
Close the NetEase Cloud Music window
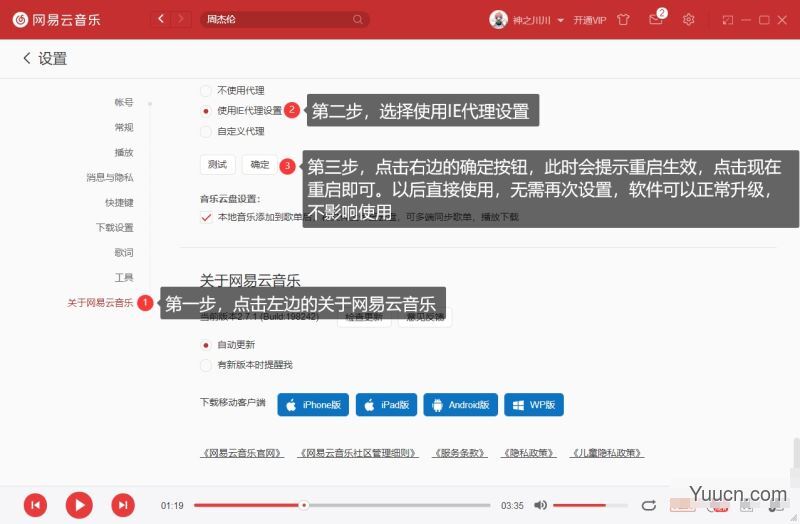coord(782,20)
